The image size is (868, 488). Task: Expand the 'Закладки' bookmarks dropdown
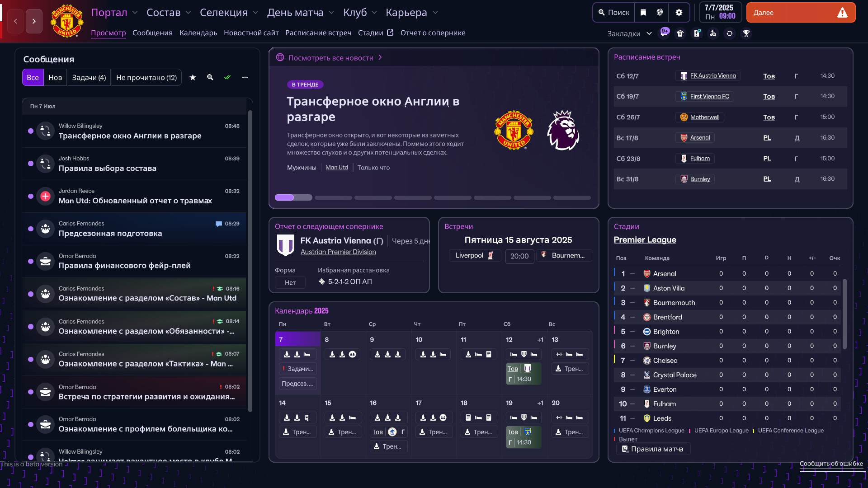coord(629,33)
